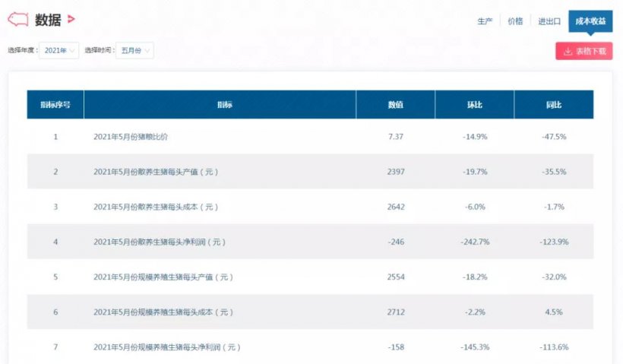The width and height of the screenshot is (623, 364).
Task: Click the download icon on 表格下载 button
Action: pyautogui.click(x=568, y=51)
